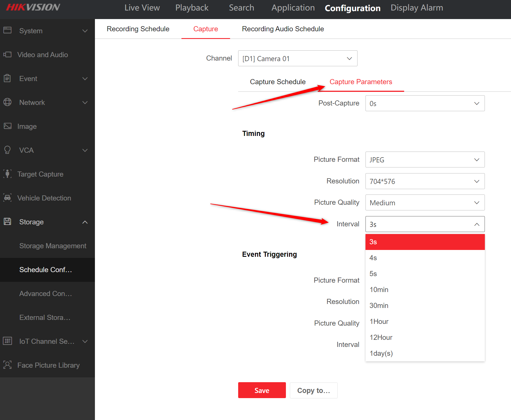This screenshot has width=511, height=420.
Task: Click the Storage floppy disk icon
Action: click(x=7, y=222)
